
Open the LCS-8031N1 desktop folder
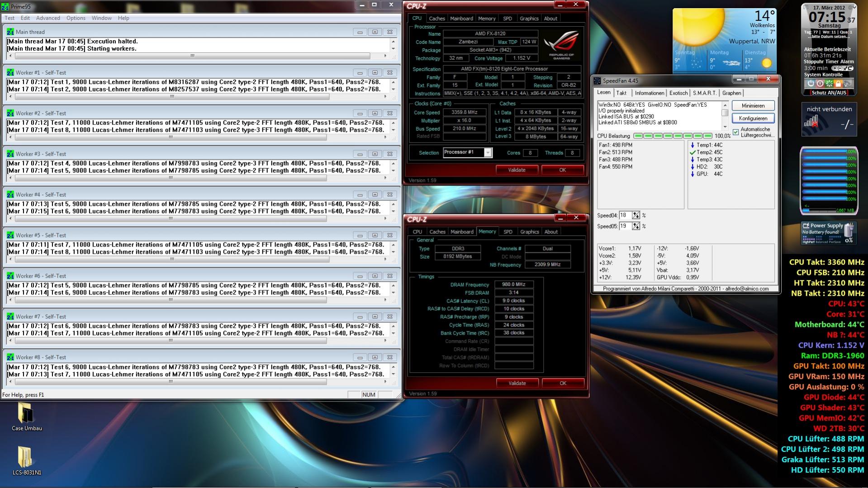[x=27, y=460]
